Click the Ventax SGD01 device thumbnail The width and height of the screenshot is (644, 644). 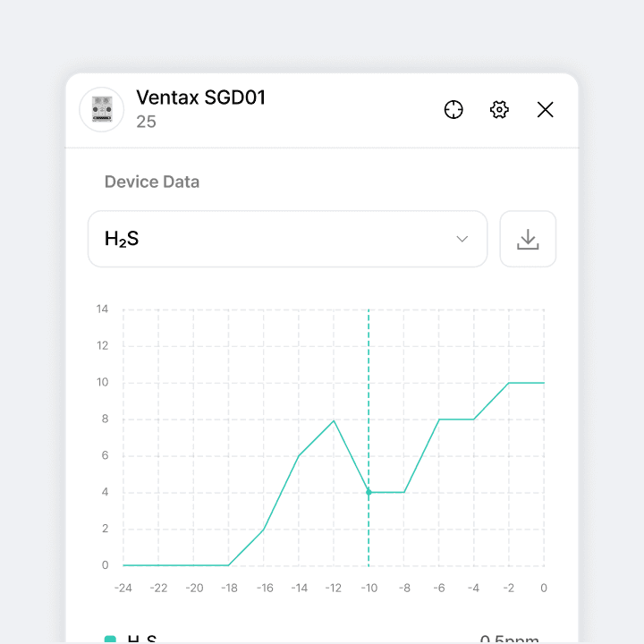pyautogui.click(x=102, y=110)
